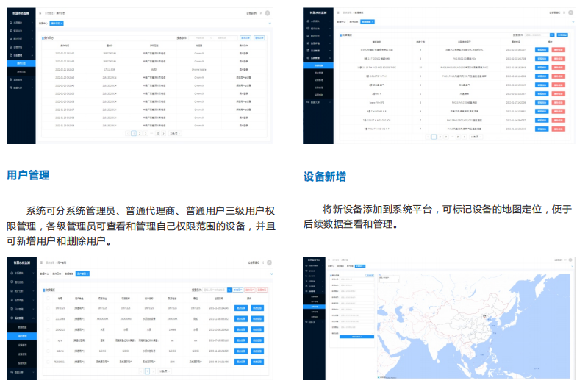This screenshot has height=386, width=588.
Task: Click the hamburger menu icon in user management window
Action: coord(41,262)
